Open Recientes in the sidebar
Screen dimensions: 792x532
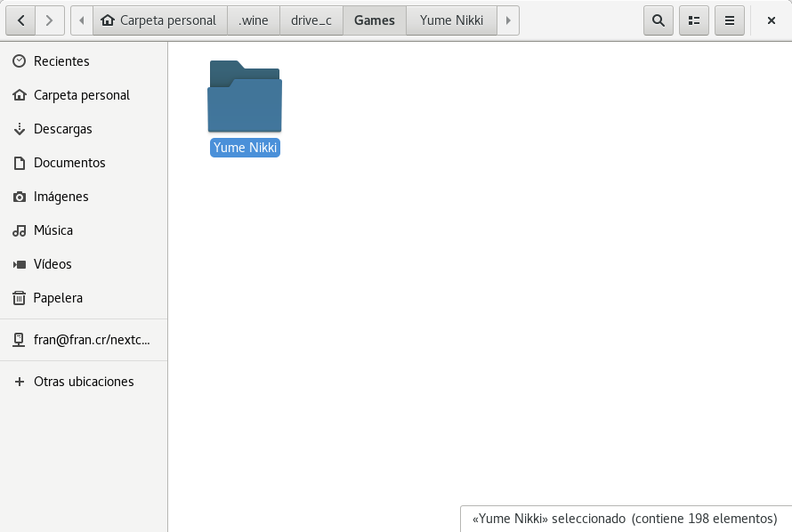point(84,61)
